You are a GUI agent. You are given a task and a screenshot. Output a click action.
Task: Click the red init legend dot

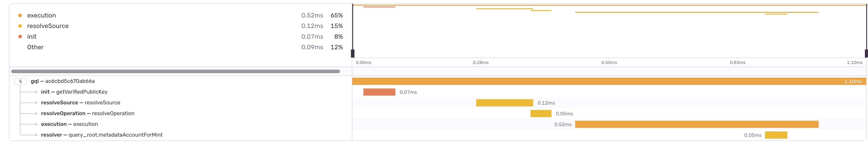[x=21, y=36]
